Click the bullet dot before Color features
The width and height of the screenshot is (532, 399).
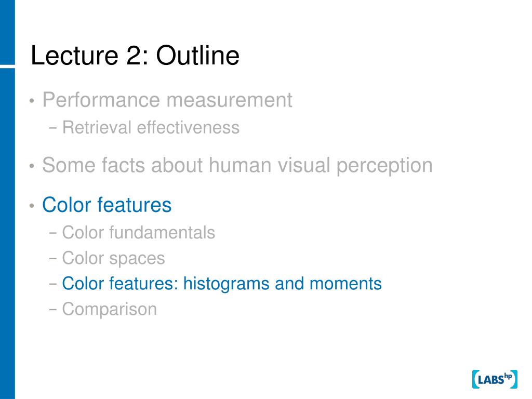coord(32,206)
